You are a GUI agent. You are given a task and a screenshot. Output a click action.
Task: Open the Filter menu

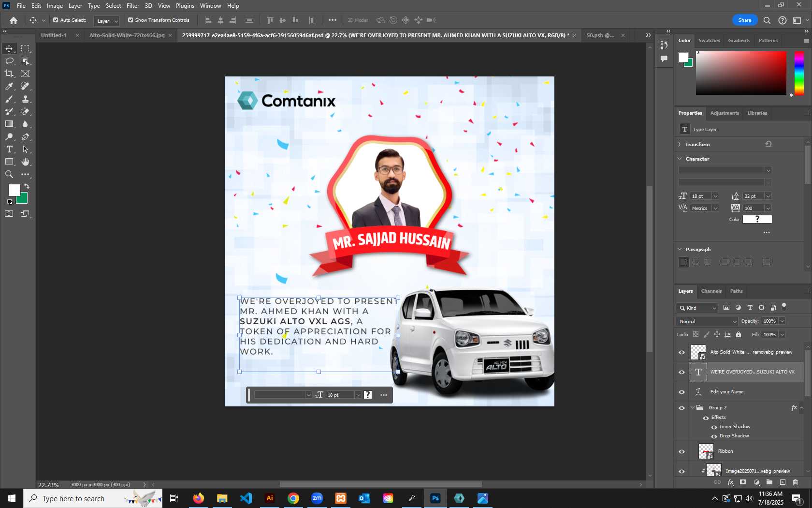(133, 6)
